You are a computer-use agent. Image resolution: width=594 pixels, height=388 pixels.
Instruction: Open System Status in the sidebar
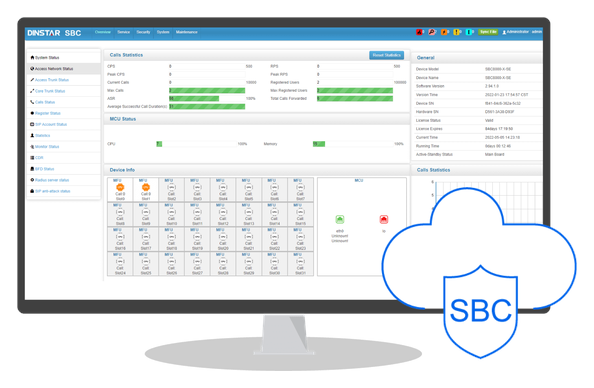[x=64, y=58]
